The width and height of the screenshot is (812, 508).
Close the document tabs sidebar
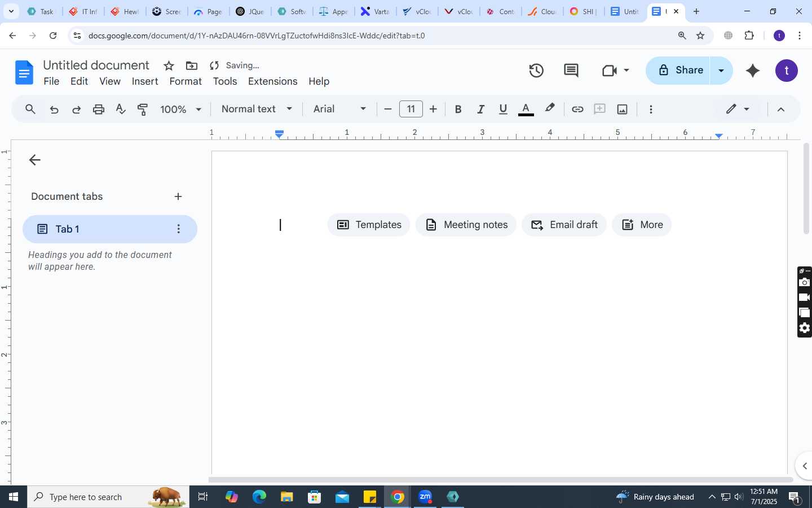tap(34, 160)
